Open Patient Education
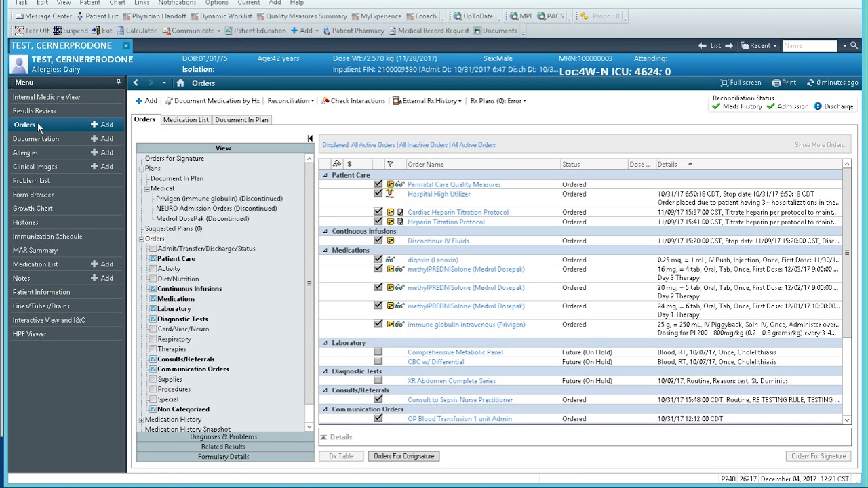868x488 pixels. click(256, 30)
